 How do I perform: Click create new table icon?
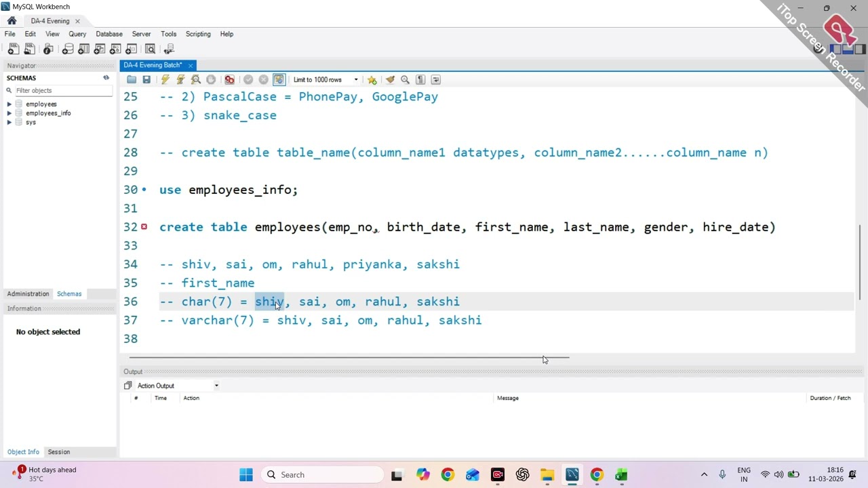[x=84, y=49]
